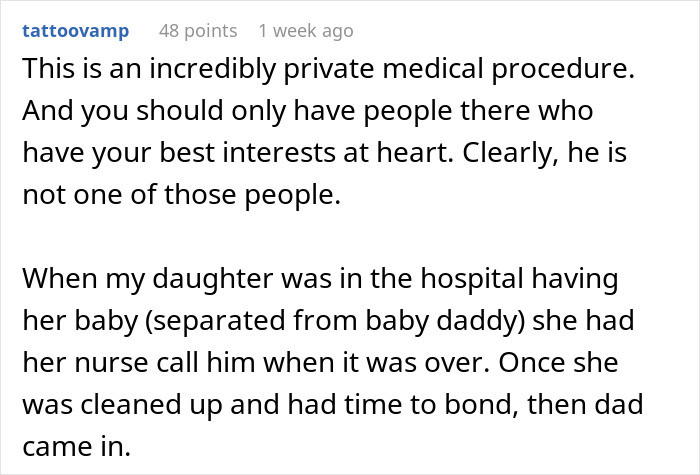The height and width of the screenshot is (475, 700).
Task: Click the words 'And you should only'
Action: click(x=123, y=111)
